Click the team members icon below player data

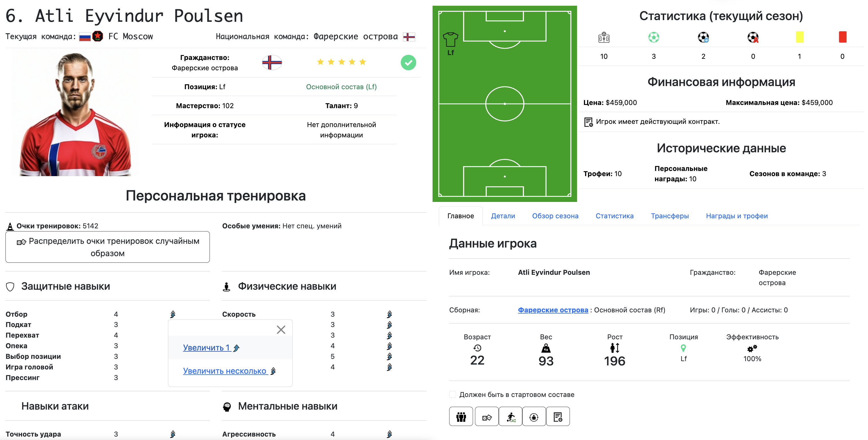[x=461, y=416]
